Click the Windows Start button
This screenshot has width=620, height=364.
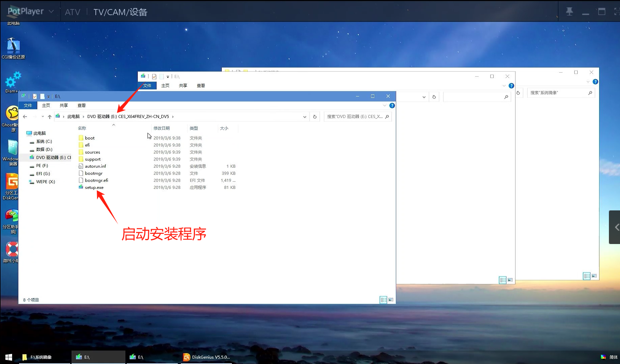(9, 357)
